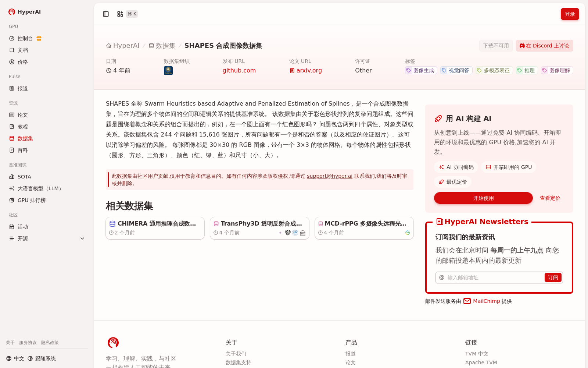
Task: Click the 开始使用 button
Action: 483,198
